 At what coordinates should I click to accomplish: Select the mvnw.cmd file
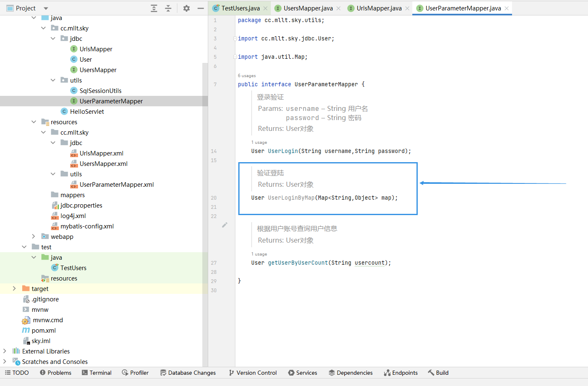coord(48,320)
